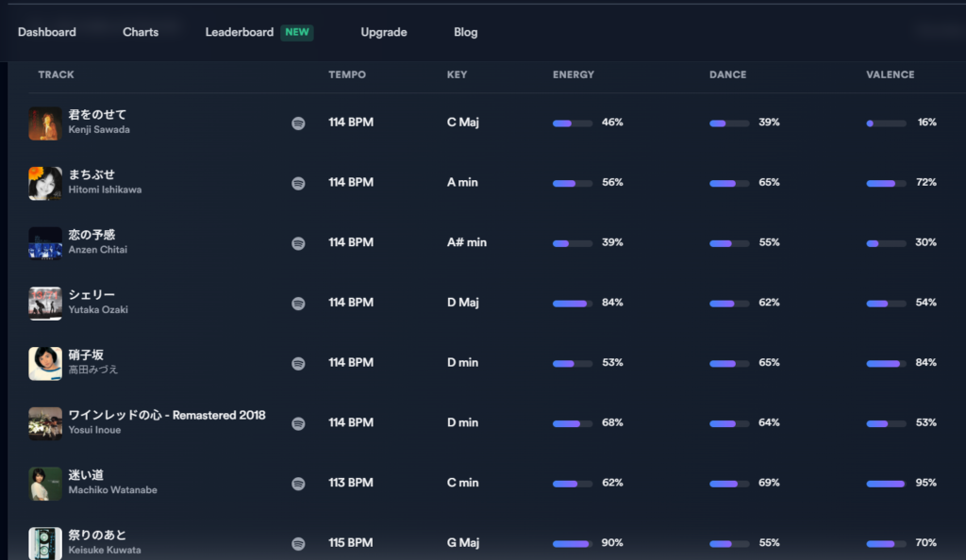Click Spotify icon for 祭りのあと

298,543
